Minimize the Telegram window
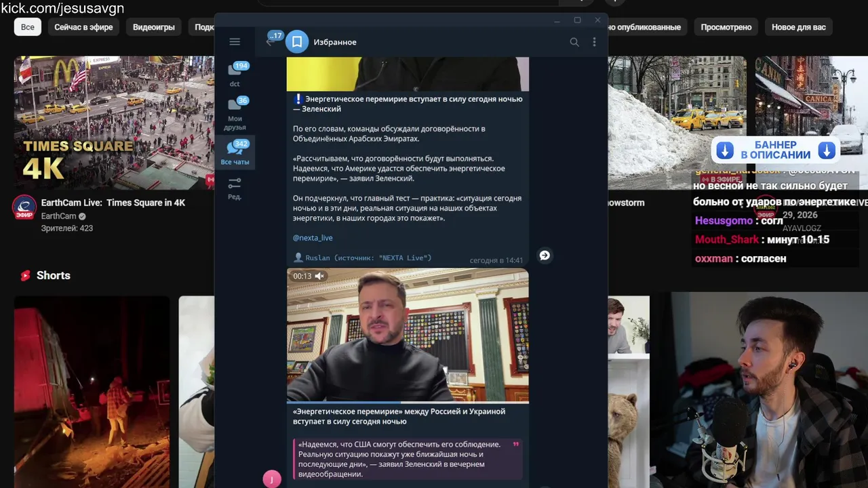The image size is (868, 488). pyautogui.click(x=557, y=20)
